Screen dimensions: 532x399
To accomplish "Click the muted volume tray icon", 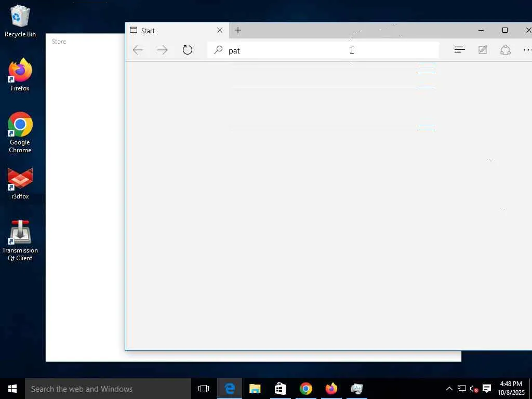I will point(474,389).
